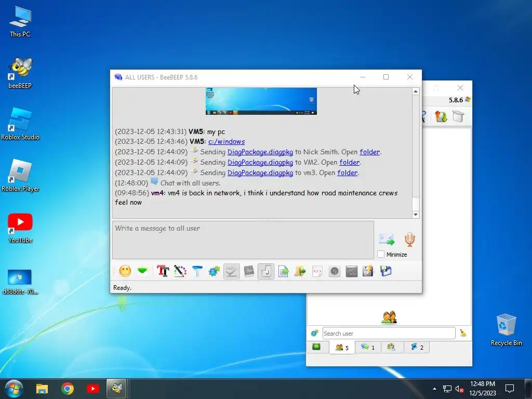532x399 pixels.
Task: Click the microphone voice message icon
Action: coord(409,239)
